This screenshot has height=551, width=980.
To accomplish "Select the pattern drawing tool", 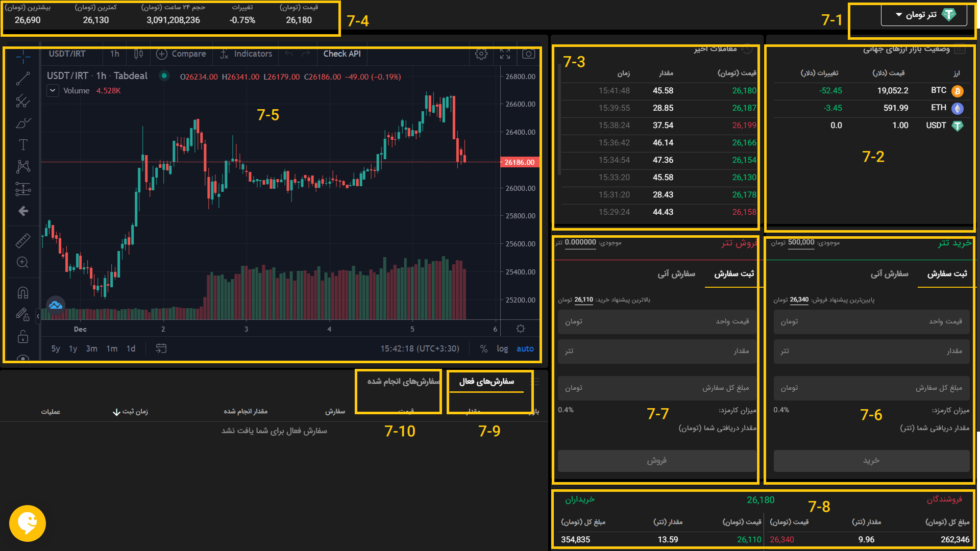I will (x=23, y=167).
